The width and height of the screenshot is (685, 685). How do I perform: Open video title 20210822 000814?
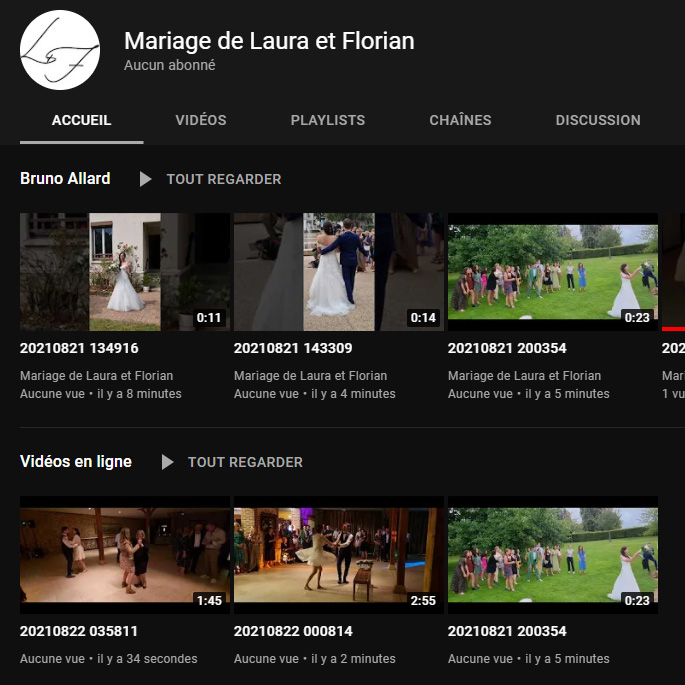(293, 632)
